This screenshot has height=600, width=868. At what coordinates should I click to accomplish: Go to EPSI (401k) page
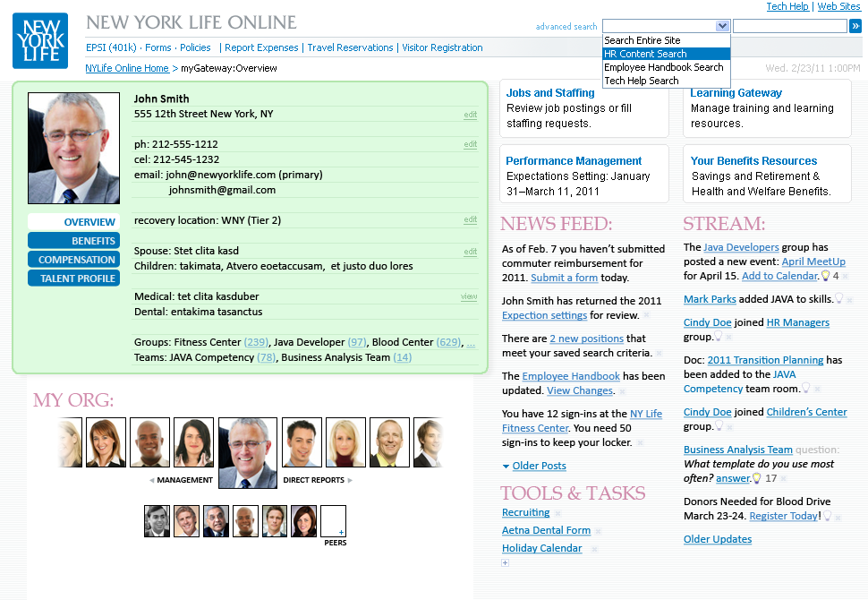pos(111,47)
